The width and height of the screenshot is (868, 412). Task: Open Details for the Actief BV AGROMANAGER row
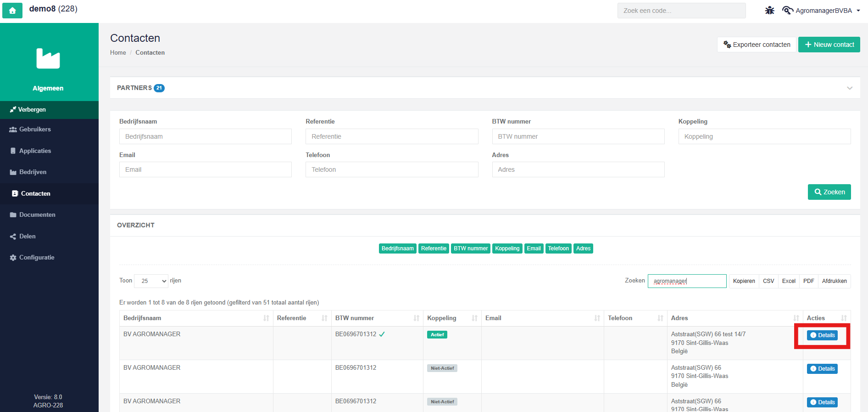[822, 335]
